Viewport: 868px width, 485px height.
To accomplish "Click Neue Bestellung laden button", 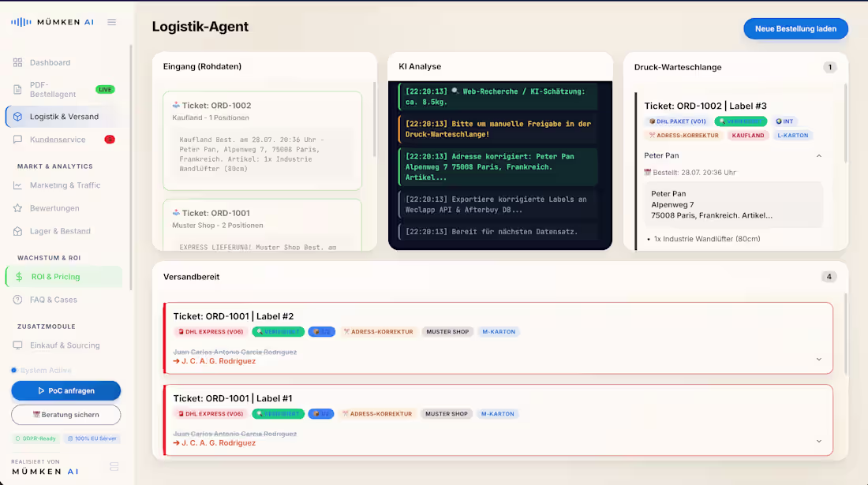I will (795, 28).
